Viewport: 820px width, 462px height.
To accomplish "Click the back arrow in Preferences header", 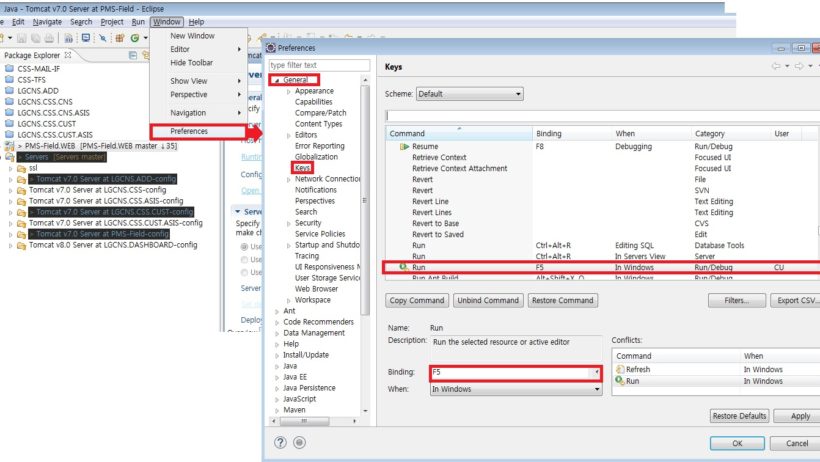I will (776, 66).
